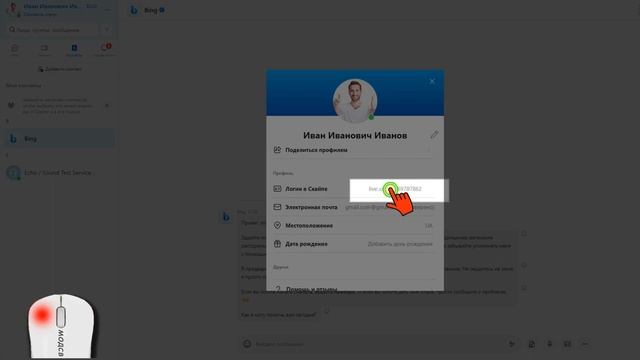This screenshot has height=360, width=640.
Task: Click Добавить день рождения link
Action: pos(400,244)
